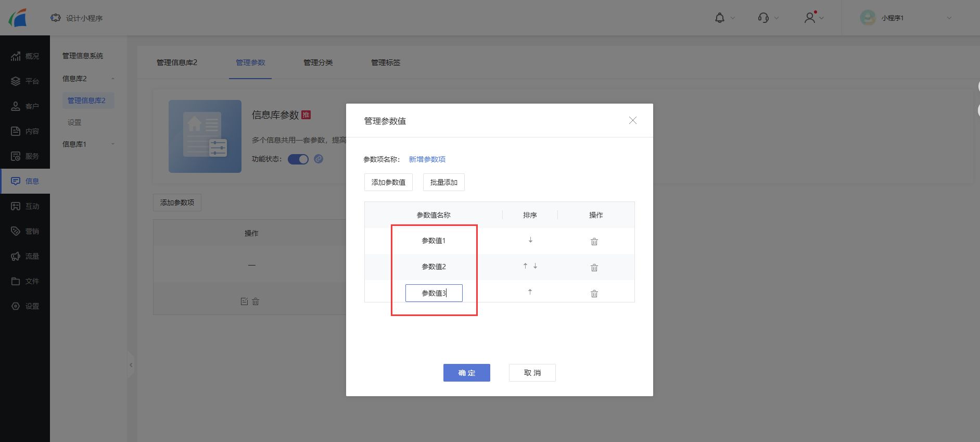The image size is (980, 442).
Task: Click the 参数值3 name input field
Action: [434, 293]
